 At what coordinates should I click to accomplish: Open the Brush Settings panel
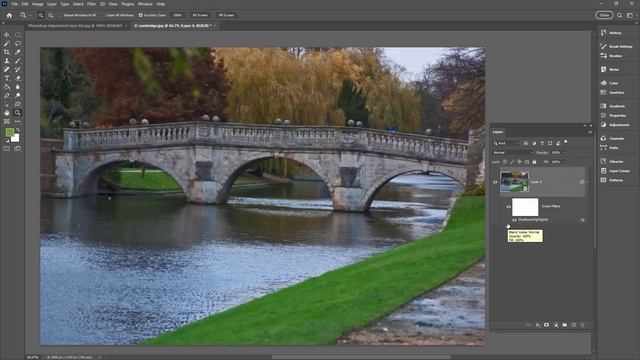(x=616, y=47)
